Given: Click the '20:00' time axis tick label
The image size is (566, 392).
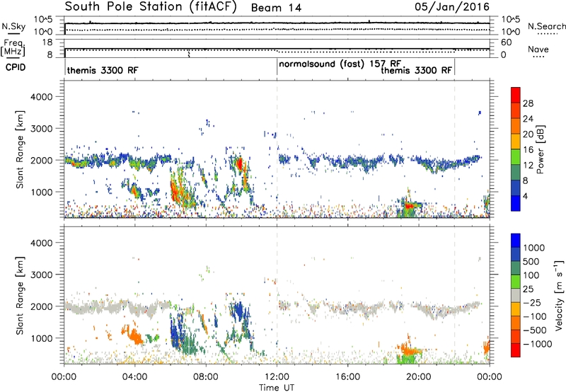Looking at the screenshot, I should coord(419,377).
